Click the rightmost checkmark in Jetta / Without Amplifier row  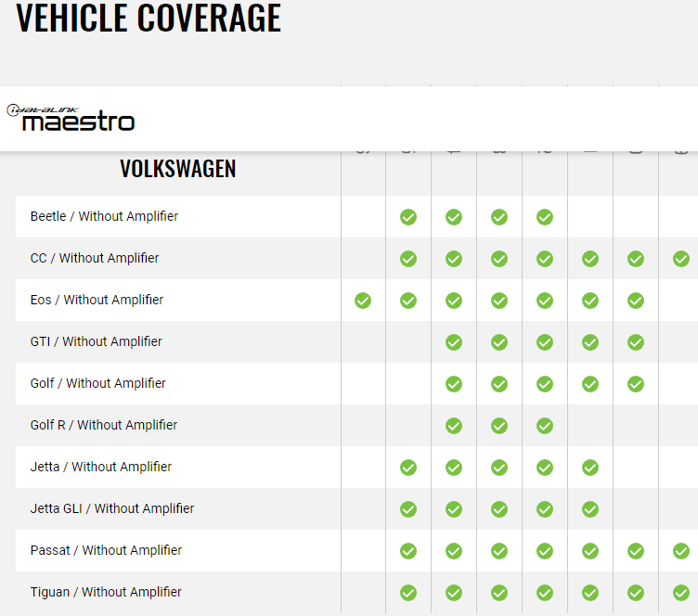tap(590, 468)
